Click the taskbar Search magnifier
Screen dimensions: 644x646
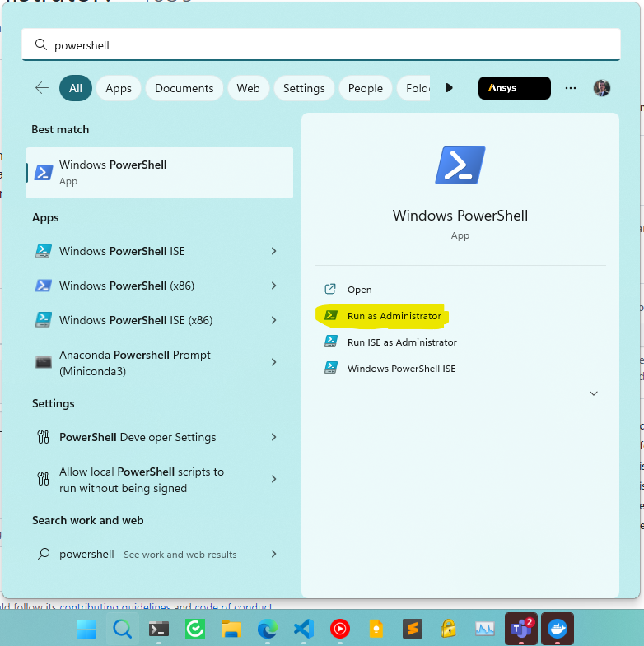click(x=123, y=629)
